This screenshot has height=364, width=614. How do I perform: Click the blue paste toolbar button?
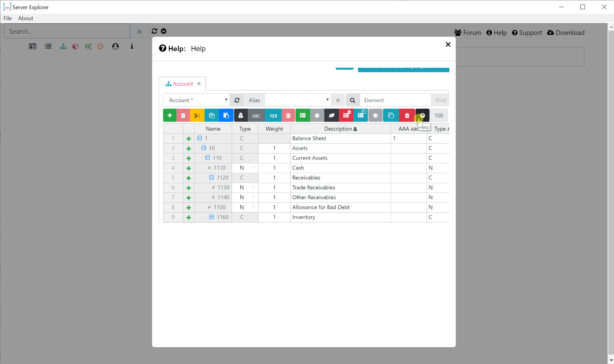(x=226, y=115)
